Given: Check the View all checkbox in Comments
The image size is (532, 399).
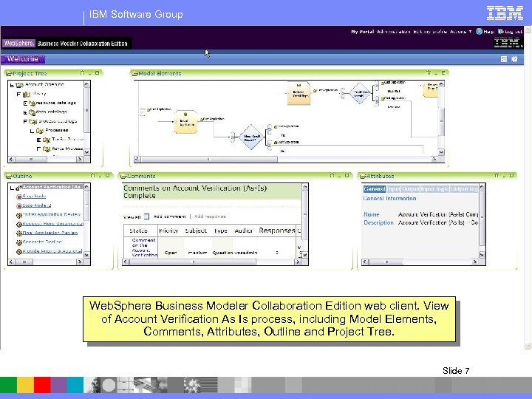Looking at the screenshot, I should [x=146, y=216].
